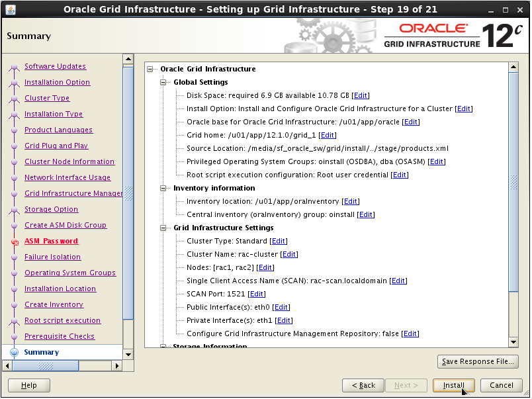Open Cluster Node Information step
The image size is (532, 399).
69,162
